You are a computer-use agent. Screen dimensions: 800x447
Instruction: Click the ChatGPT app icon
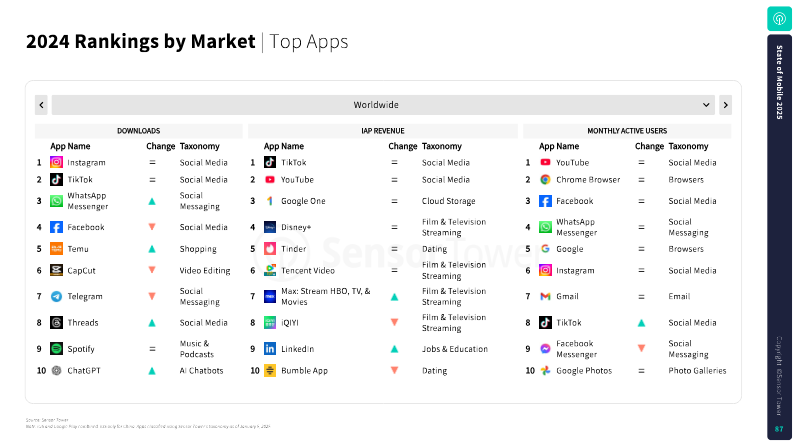tap(56, 370)
